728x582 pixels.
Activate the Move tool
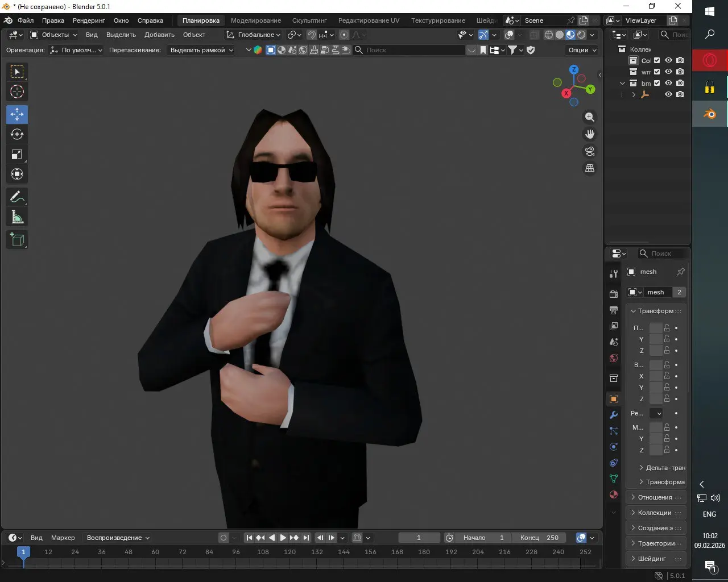(x=17, y=114)
